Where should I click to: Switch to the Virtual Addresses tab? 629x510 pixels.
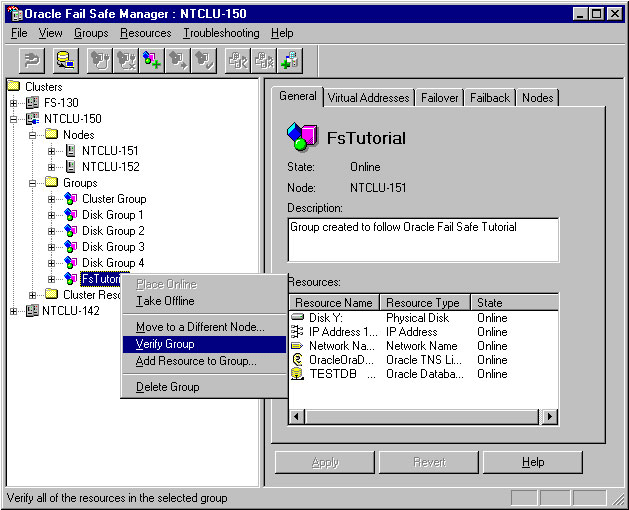point(368,98)
